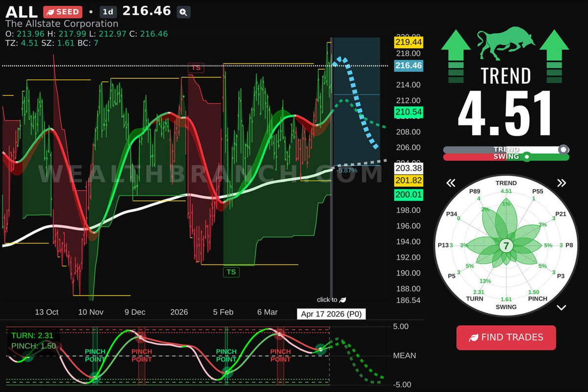Click the right double-chevron beside the radar

pyautogui.click(x=562, y=182)
